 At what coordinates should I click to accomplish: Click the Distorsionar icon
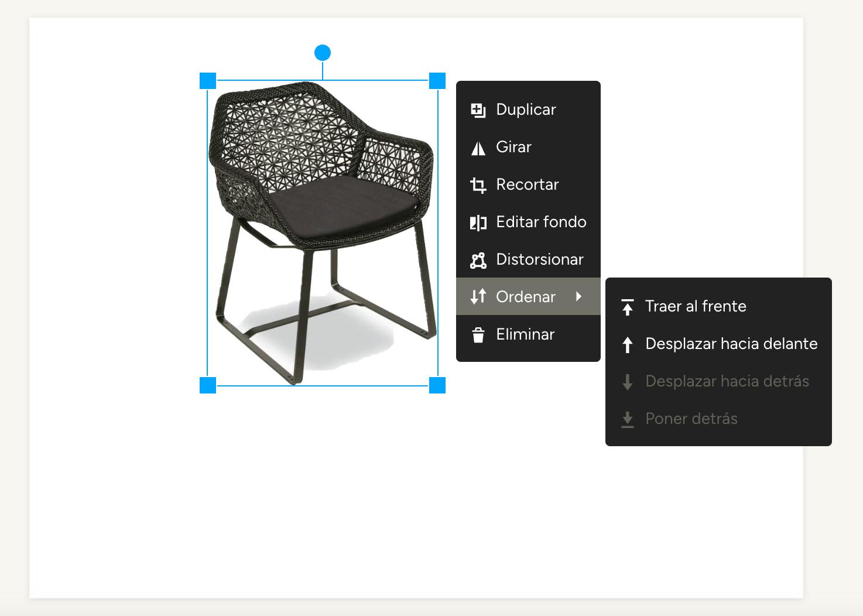click(x=478, y=260)
